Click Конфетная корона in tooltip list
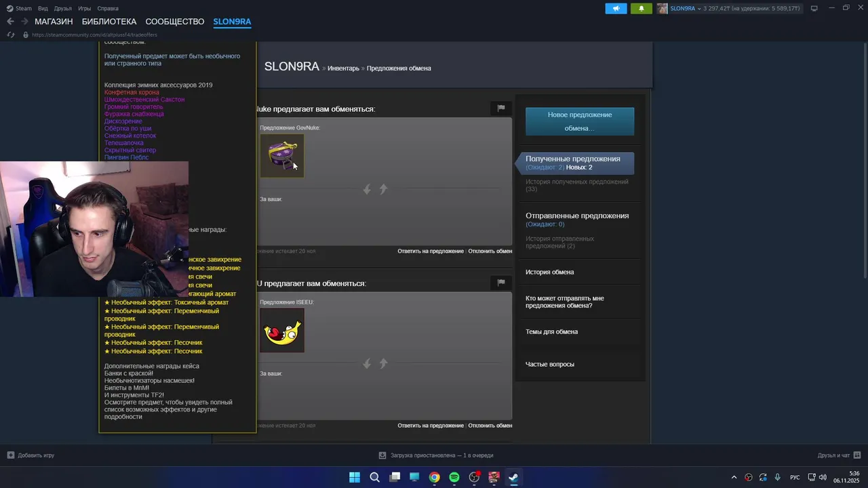 pyautogui.click(x=132, y=92)
